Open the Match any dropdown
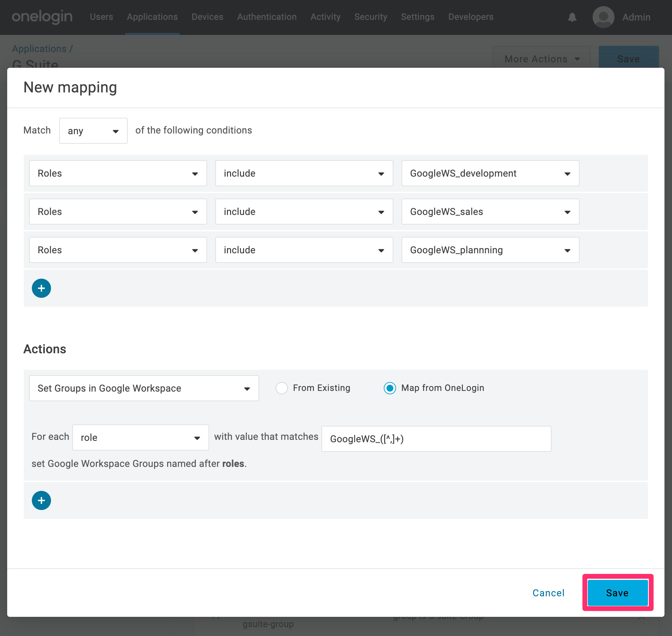The image size is (672, 636). tap(93, 131)
